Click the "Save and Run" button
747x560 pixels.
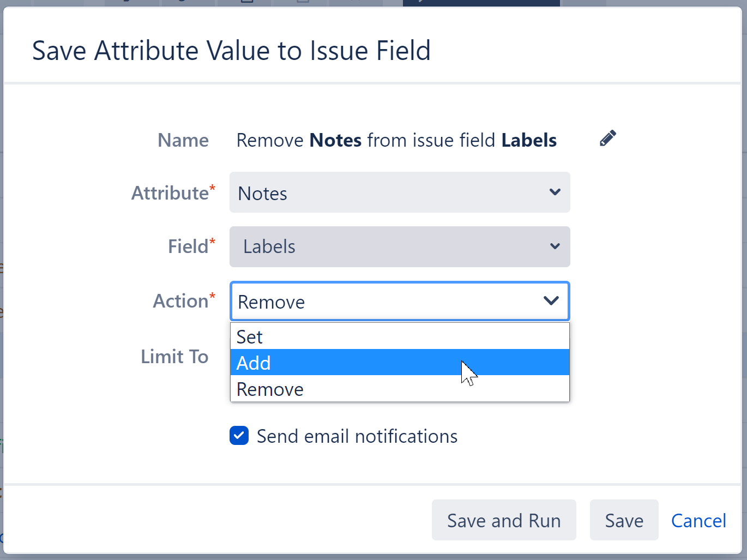tap(503, 520)
